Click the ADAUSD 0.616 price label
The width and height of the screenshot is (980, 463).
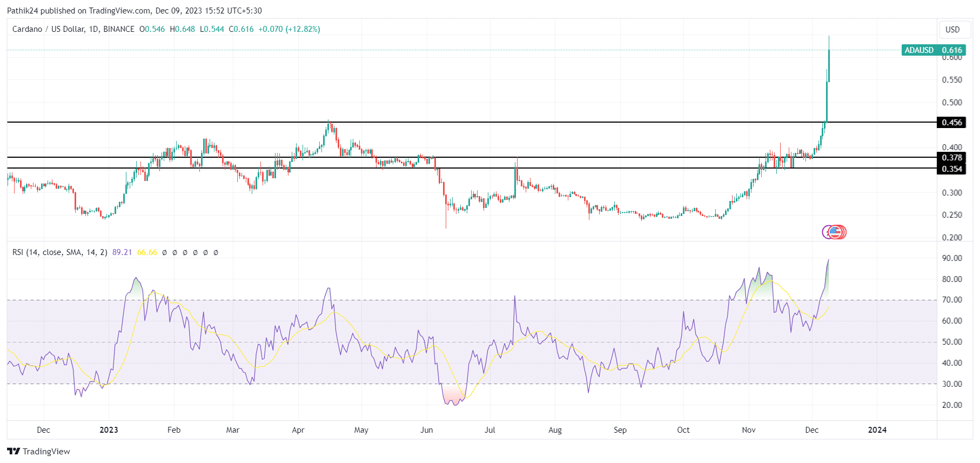934,50
